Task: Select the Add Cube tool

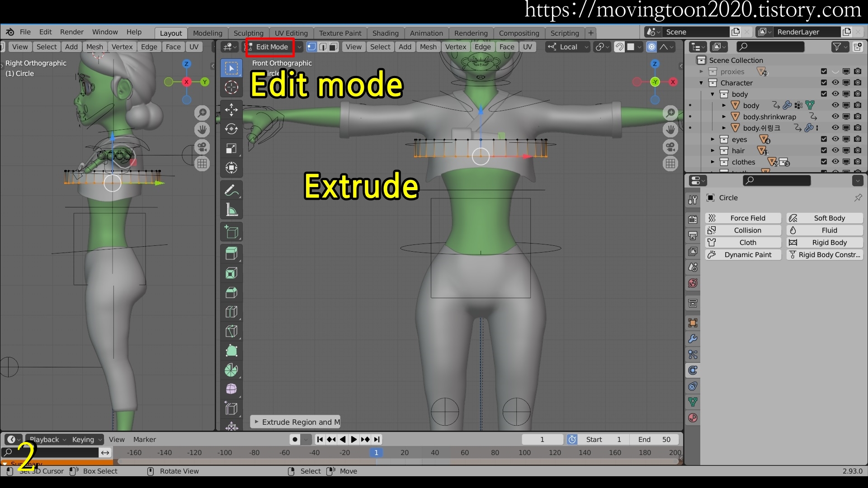Action: [x=231, y=232]
